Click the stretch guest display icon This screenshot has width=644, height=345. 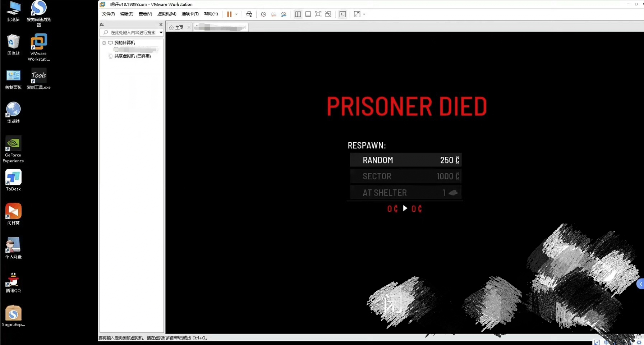357,14
